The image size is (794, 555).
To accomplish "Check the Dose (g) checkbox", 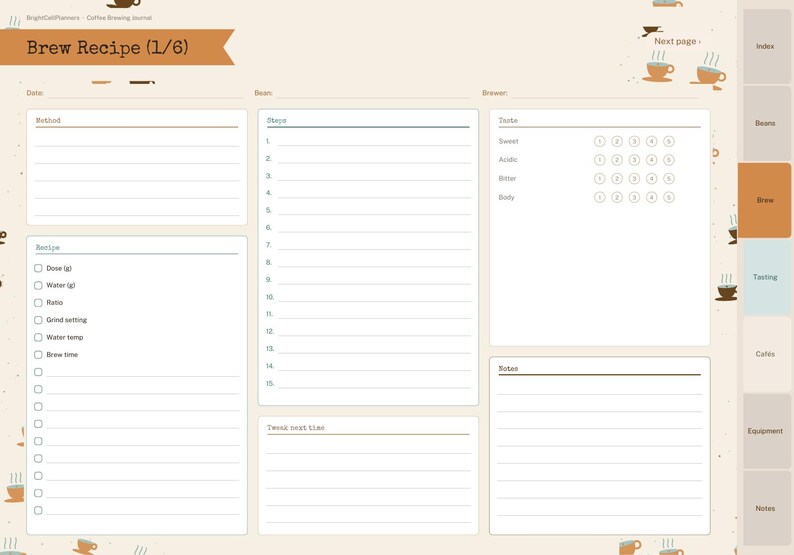I will [38, 268].
